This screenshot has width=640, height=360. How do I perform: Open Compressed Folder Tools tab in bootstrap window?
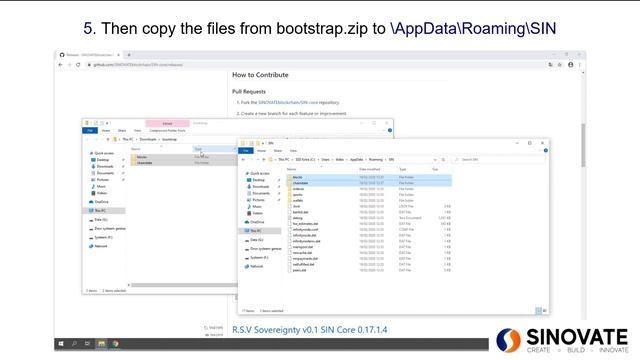pos(167,131)
